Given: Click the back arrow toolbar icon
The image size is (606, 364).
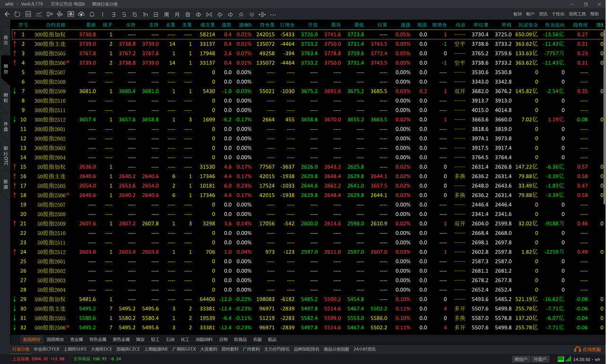Looking at the screenshot, I should click(7, 14).
